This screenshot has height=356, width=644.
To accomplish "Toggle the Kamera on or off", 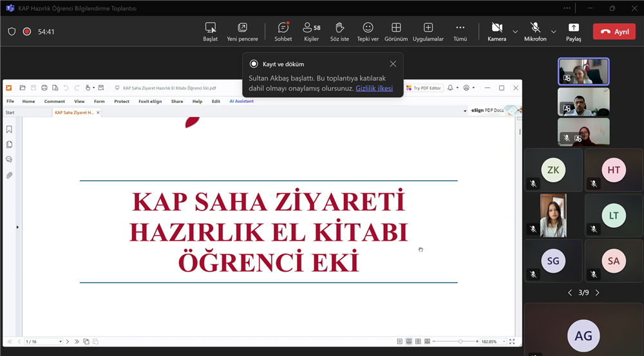I will coord(497,32).
